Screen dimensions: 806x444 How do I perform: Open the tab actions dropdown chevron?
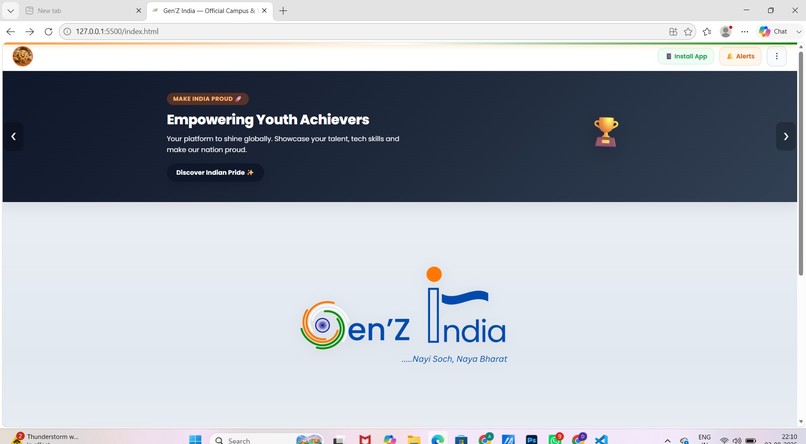[x=10, y=10]
